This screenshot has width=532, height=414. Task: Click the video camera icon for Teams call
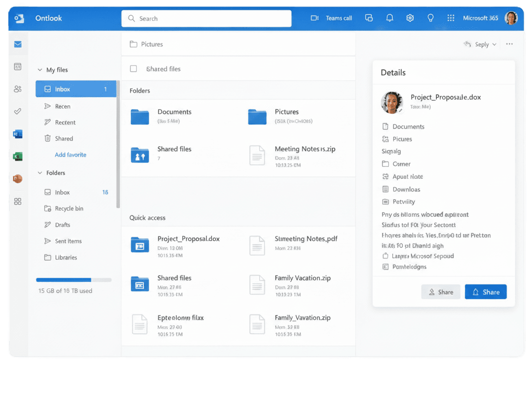(x=314, y=18)
